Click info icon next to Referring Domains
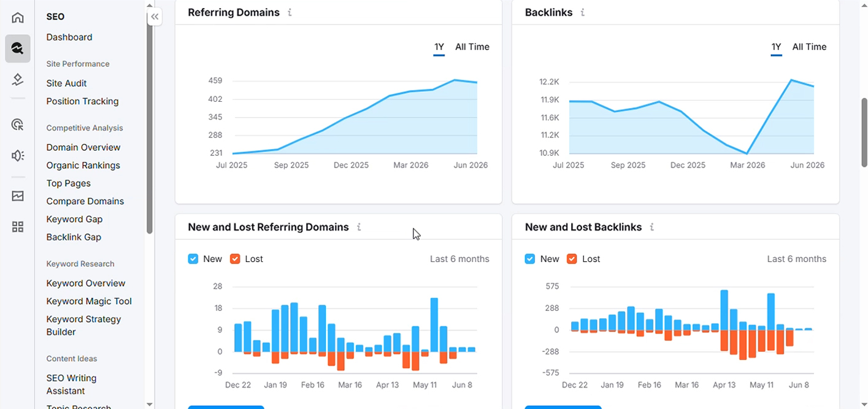868x409 pixels. (x=290, y=12)
